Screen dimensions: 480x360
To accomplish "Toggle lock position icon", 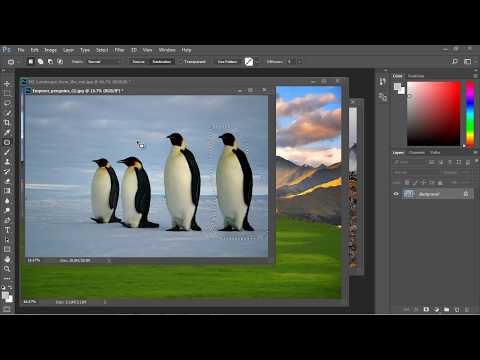I will click(x=423, y=183).
